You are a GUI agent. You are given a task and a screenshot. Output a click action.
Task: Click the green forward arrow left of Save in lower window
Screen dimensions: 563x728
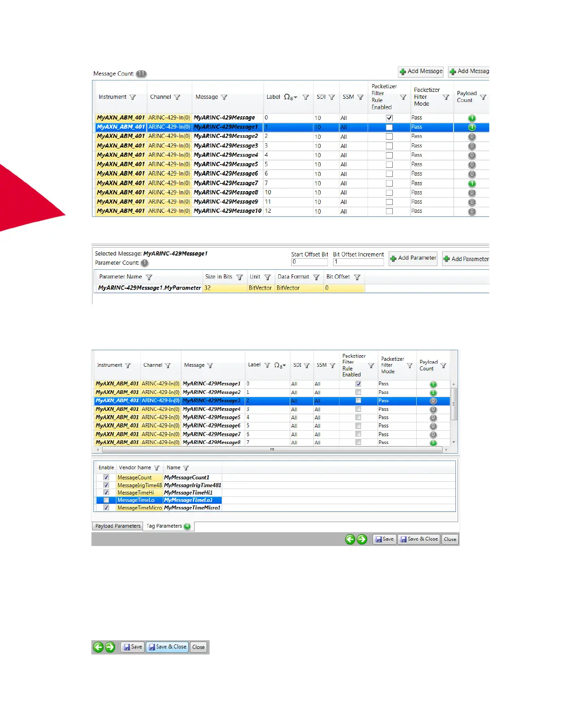362,539
